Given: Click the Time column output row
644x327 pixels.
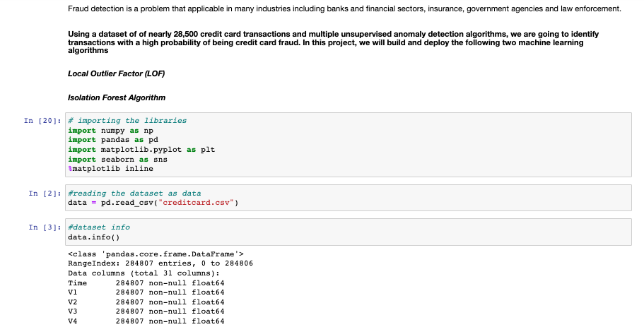Looking at the screenshot, I should (x=146, y=283).
